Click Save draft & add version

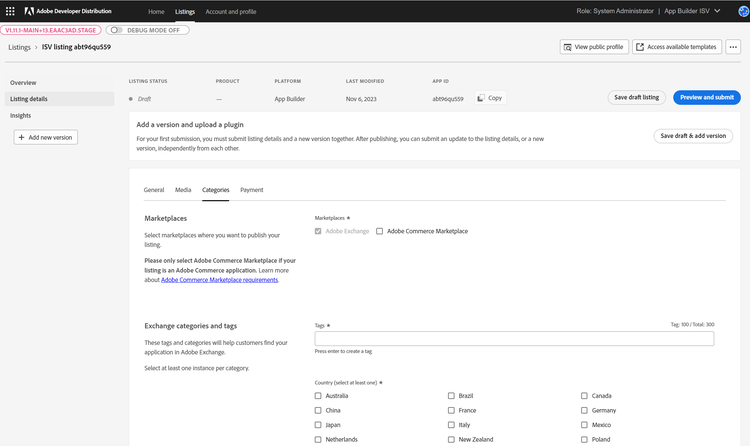pos(693,136)
